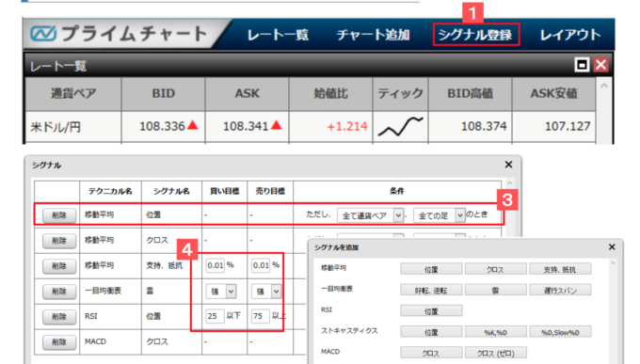
Task: Open the レイアウト menu item
Action: (x=570, y=35)
